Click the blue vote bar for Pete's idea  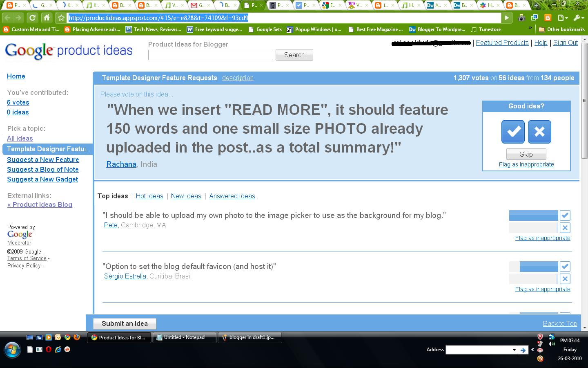[533, 215]
